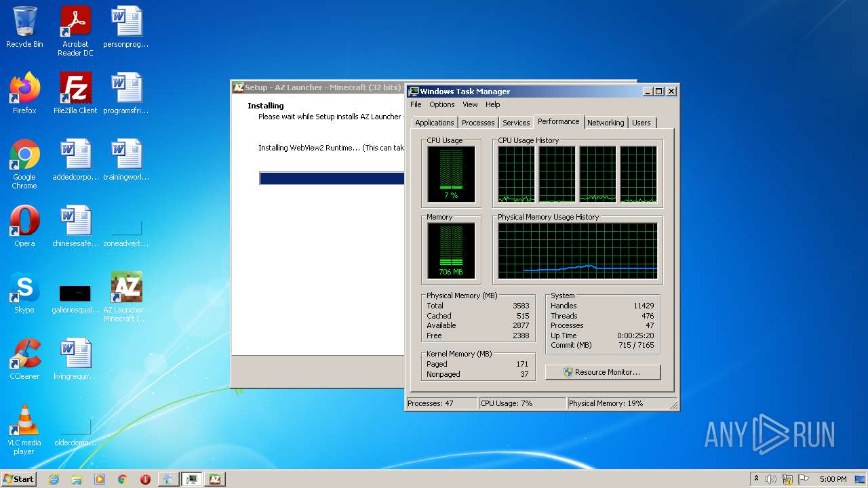Select the chinesesafe Word document icon
This screenshot has height=488, width=868.
tap(75, 226)
